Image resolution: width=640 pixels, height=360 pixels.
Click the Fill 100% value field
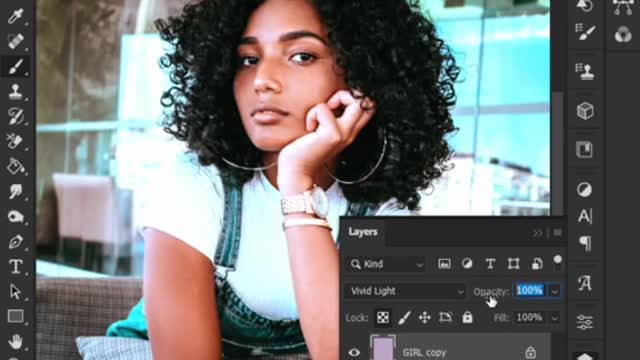[529, 318]
